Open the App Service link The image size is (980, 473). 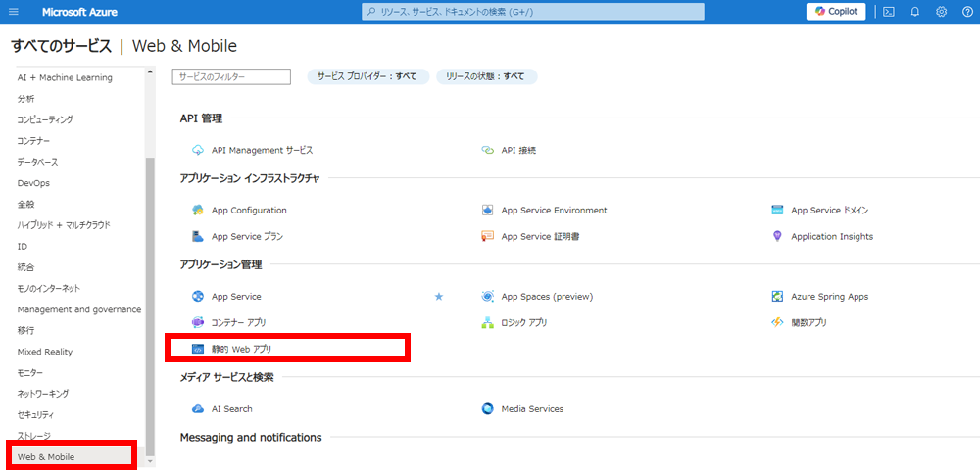pos(236,297)
